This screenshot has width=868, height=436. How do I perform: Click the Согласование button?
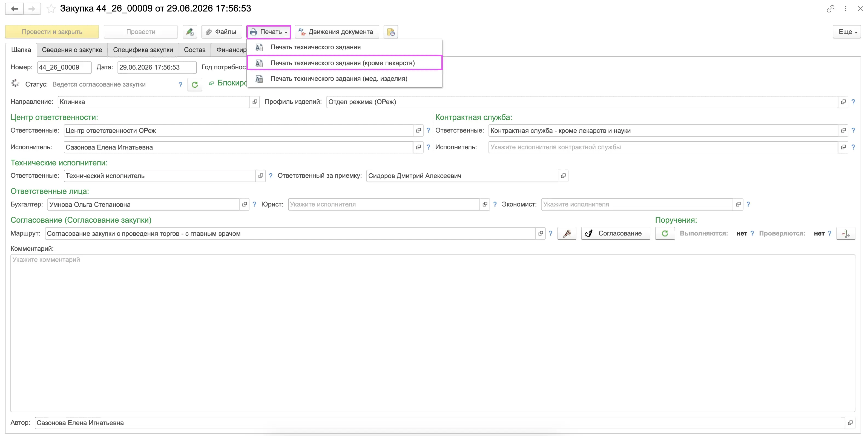click(x=615, y=234)
